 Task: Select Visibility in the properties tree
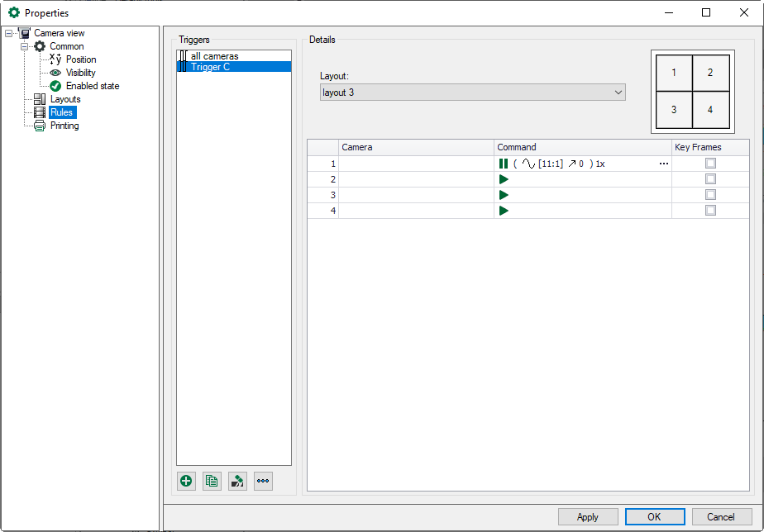click(80, 73)
